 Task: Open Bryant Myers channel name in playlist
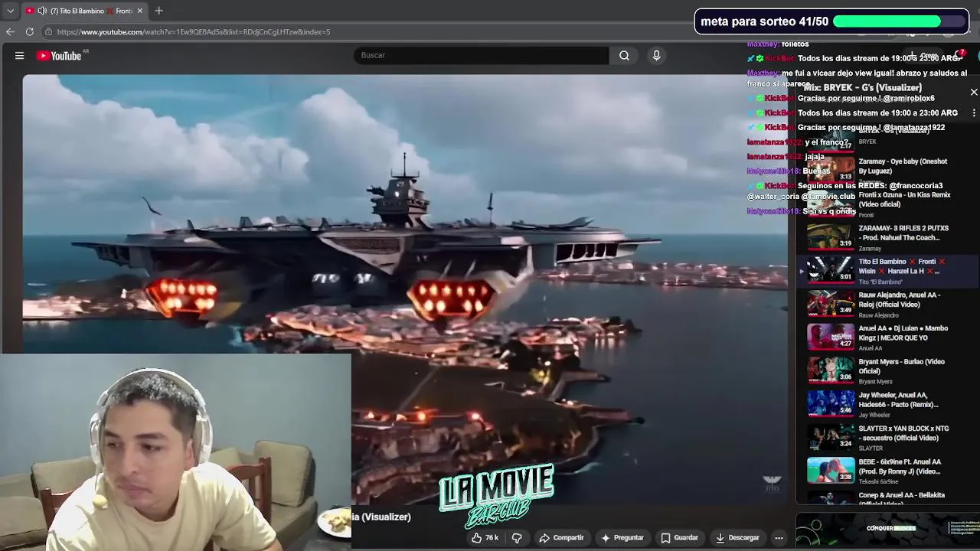click(876, 382)
